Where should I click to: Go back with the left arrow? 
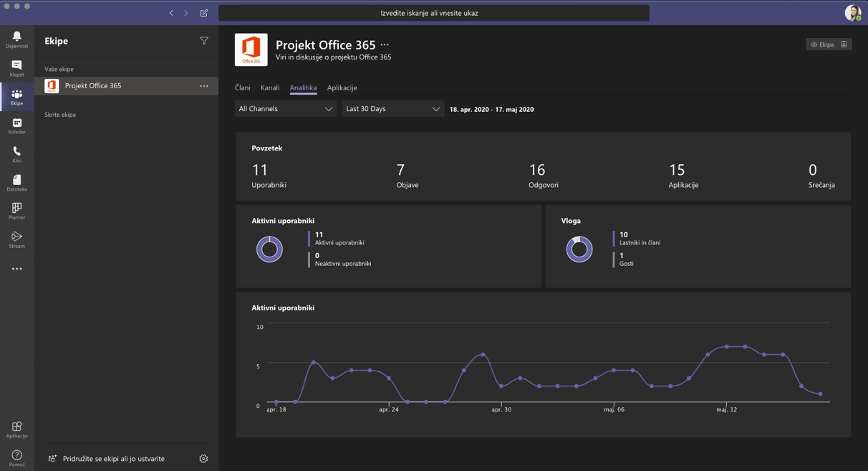pos(171,13)
